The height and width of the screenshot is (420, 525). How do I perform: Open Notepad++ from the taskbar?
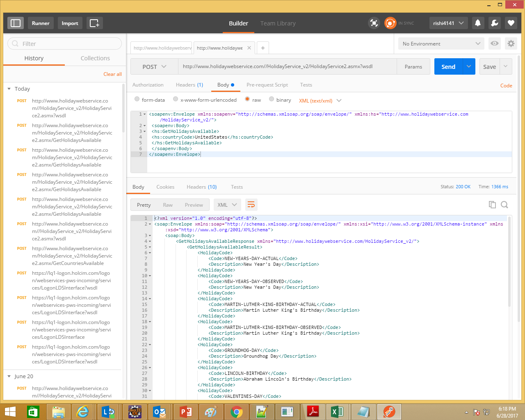262,412
